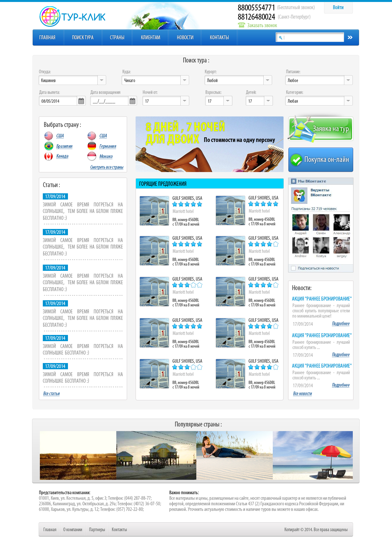This screenshot has height=540, width=392.
Task: Expand the Ночей от dropdown
Action: [x=185, y=101]
